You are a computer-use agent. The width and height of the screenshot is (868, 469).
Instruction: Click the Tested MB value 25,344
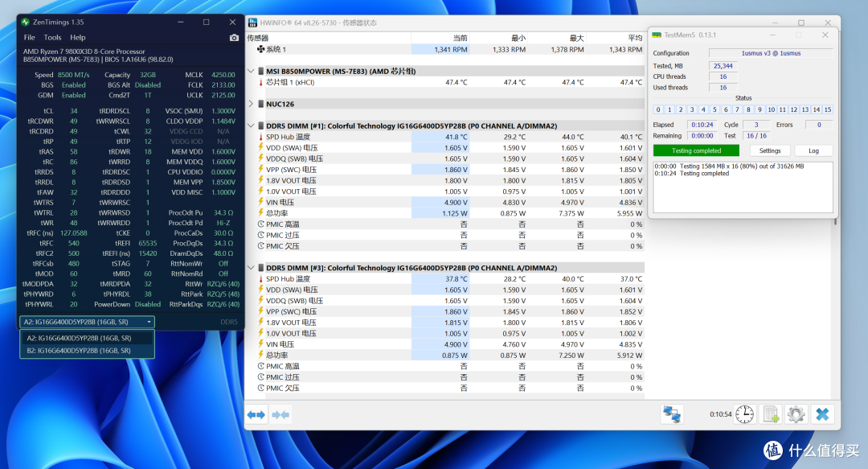point(723,66)
